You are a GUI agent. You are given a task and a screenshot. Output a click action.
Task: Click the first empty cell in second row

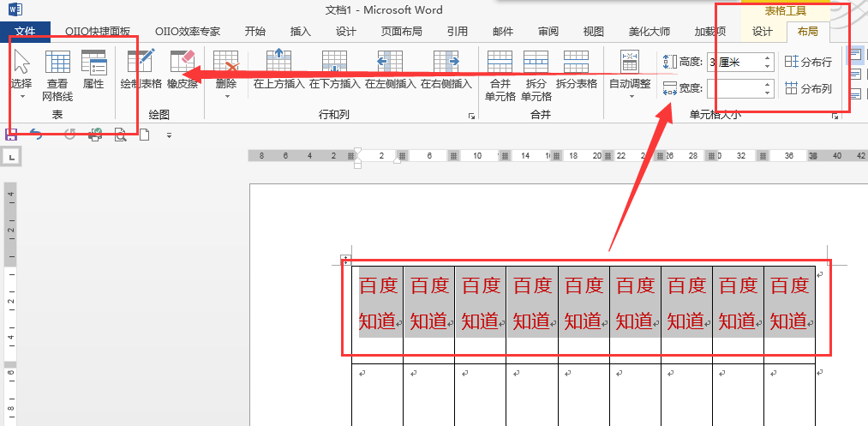pyautogui.click(x=378, y=394)
